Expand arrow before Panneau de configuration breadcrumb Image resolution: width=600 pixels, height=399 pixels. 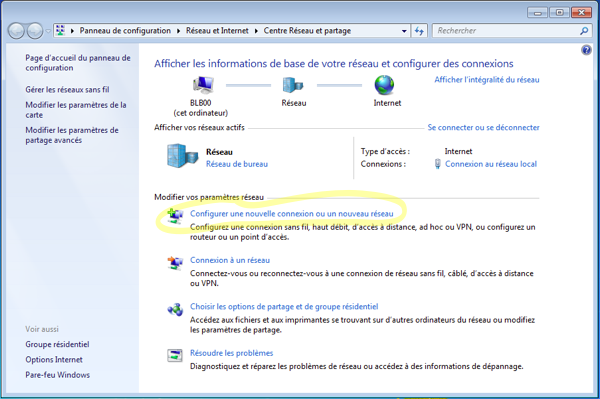(72, 31)
